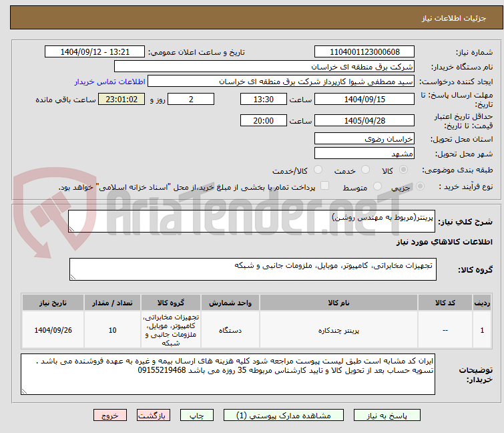Select the جزیی purchase type radio

(420, 186)
